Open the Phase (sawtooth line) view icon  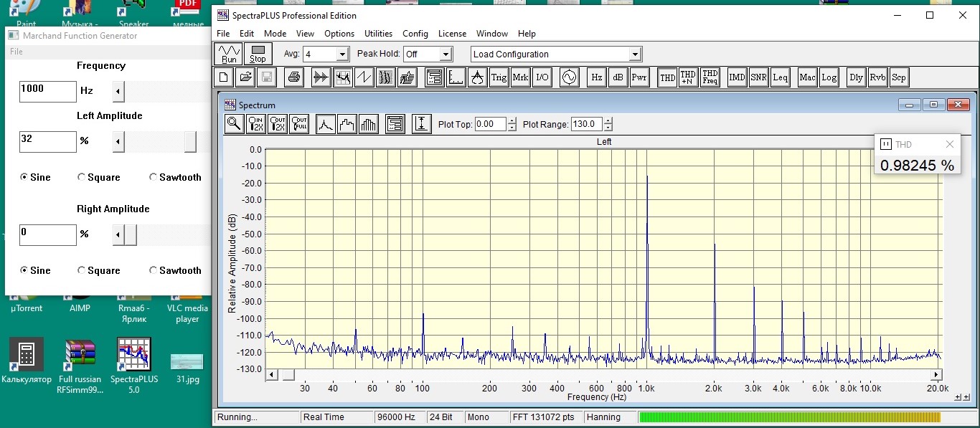click(x=364, y=77)
